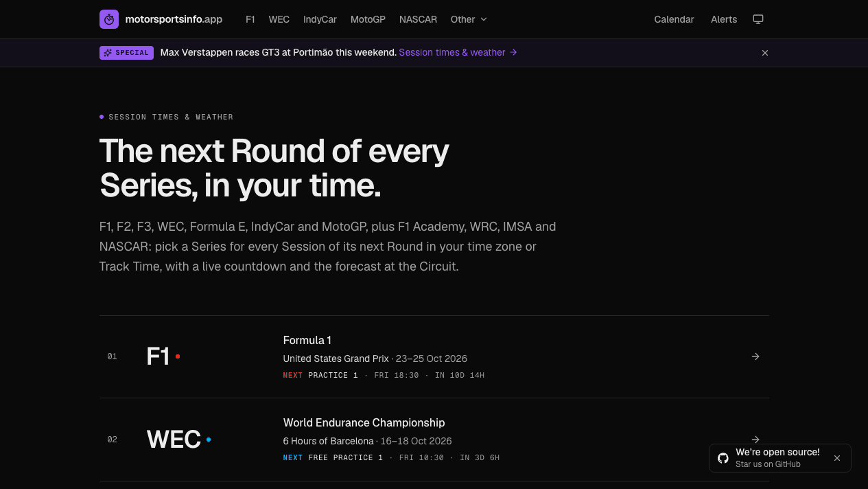The image size is (868, 489).
Task: Click the F1 logo in row 01
Action: [x=163, y=356]
